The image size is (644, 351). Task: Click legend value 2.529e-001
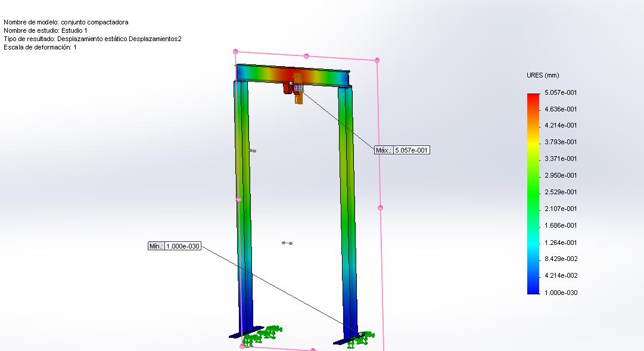click(x=561, y=192)
